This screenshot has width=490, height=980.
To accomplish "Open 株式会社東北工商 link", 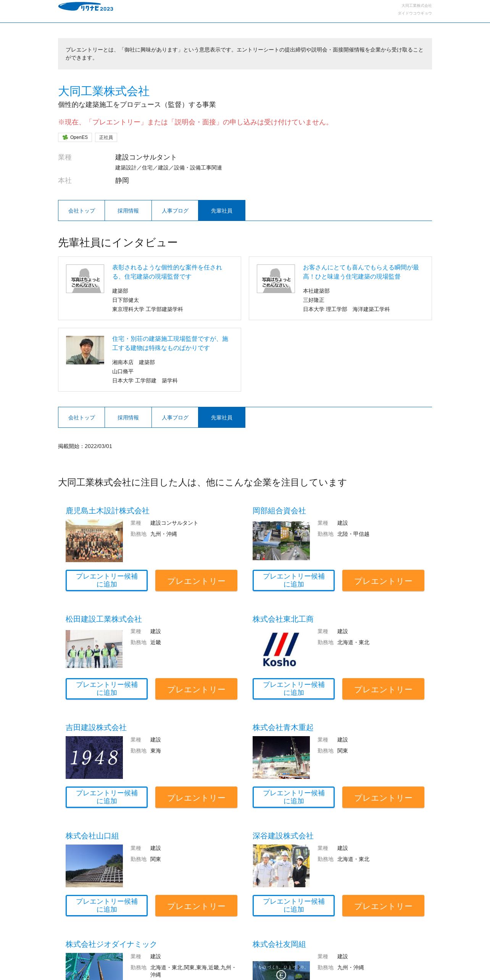I will (283, 619).
